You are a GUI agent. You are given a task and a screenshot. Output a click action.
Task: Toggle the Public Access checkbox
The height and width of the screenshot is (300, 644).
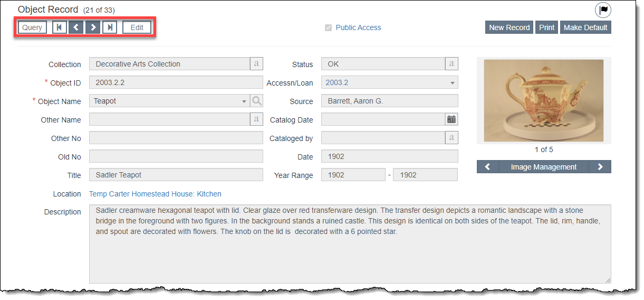[329, 27]
